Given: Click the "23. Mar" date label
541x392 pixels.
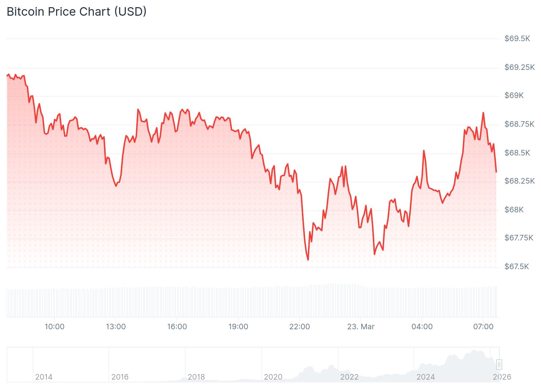Looking at the screenshot, I should point(361,327).
